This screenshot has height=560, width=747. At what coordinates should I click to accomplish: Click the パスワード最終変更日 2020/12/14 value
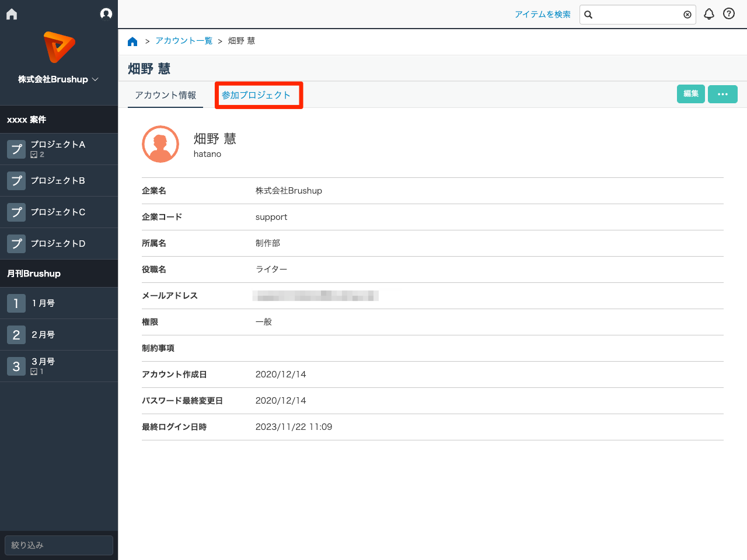pyautogui.click(x=281, y=401)
